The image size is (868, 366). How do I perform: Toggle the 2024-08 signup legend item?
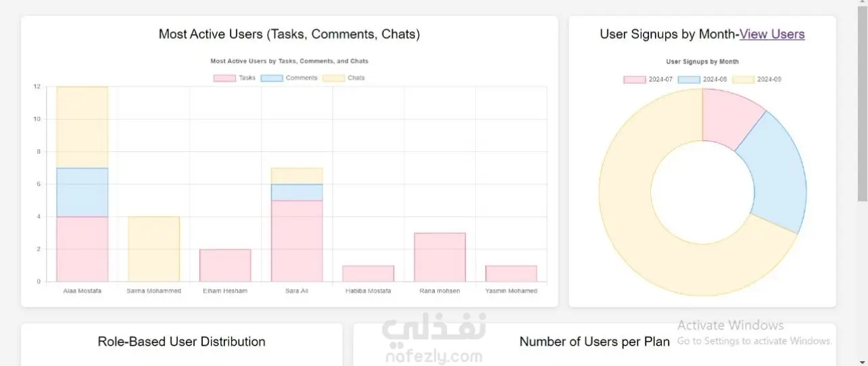click(702, 80)
